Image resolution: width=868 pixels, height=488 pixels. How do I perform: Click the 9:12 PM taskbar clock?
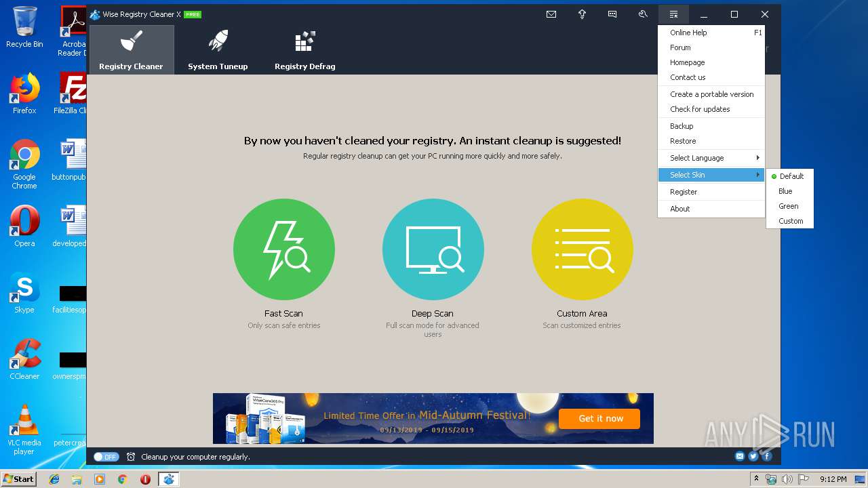tap(833, 479)
